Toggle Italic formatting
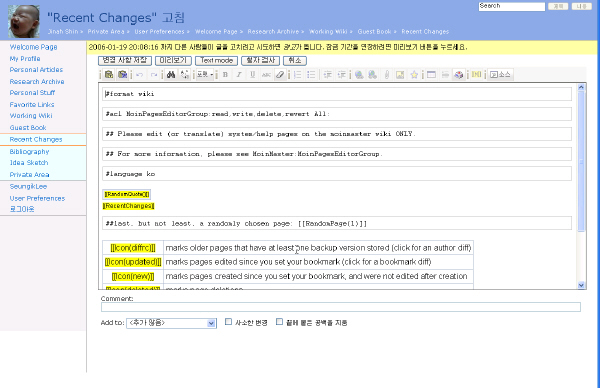The width and height of the screenshot is (600, 388). coord(239,75)
